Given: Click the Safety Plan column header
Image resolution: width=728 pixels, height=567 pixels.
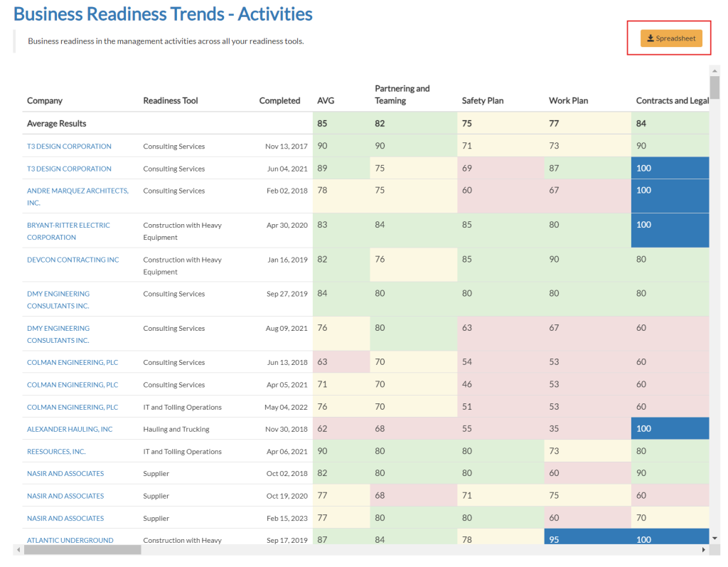Looking at the screenshot, I should click(482, 101).
